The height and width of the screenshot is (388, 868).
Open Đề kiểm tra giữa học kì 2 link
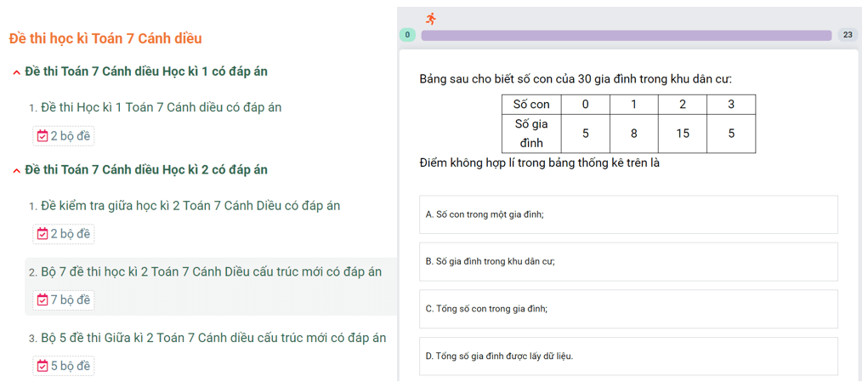click(x=190, y=206)
